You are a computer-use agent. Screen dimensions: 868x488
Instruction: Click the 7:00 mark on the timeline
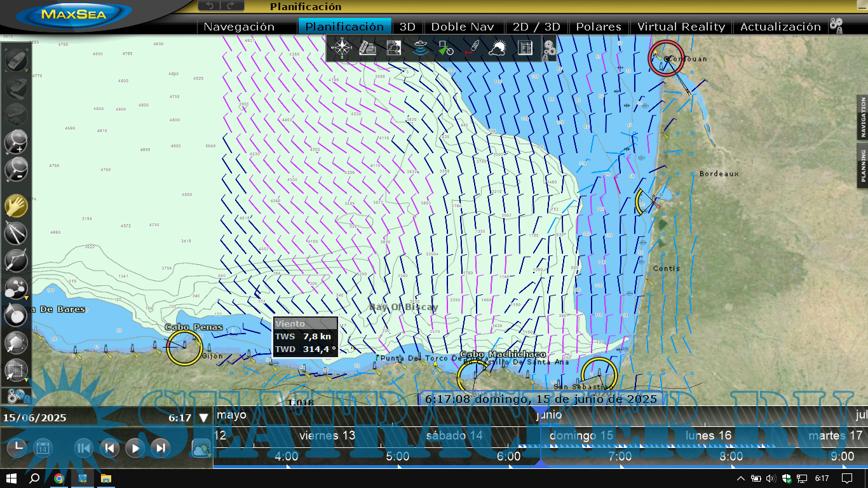point(620,456)
